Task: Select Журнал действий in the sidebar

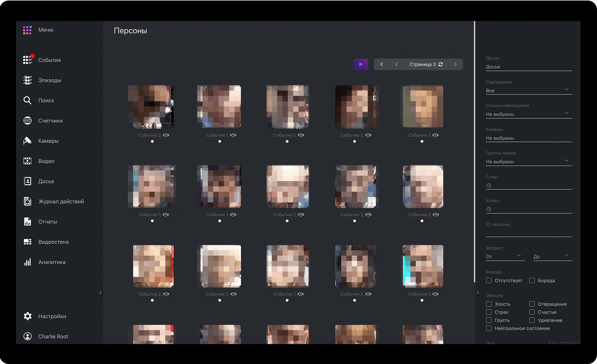Action: (x=61, y=202)
